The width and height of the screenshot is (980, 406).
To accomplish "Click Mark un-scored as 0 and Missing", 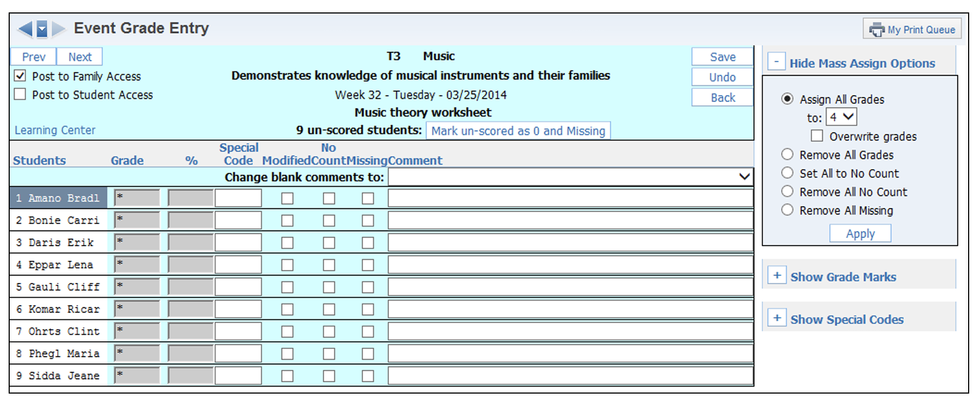I will [x=518, y=131].
